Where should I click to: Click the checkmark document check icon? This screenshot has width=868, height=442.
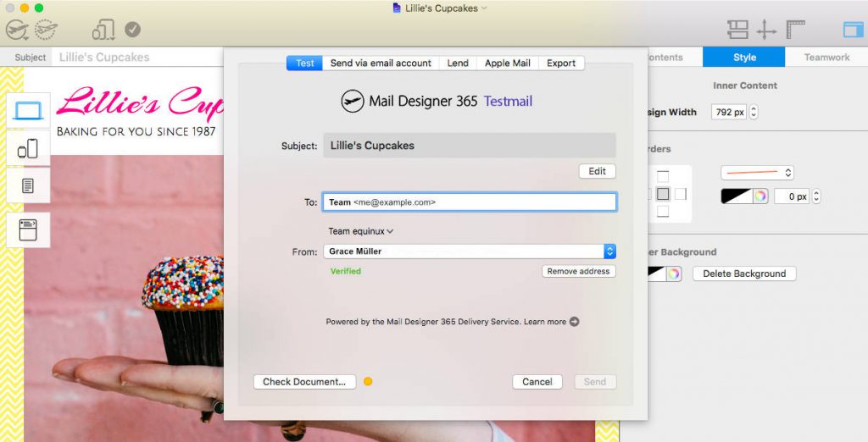point(132,30)
